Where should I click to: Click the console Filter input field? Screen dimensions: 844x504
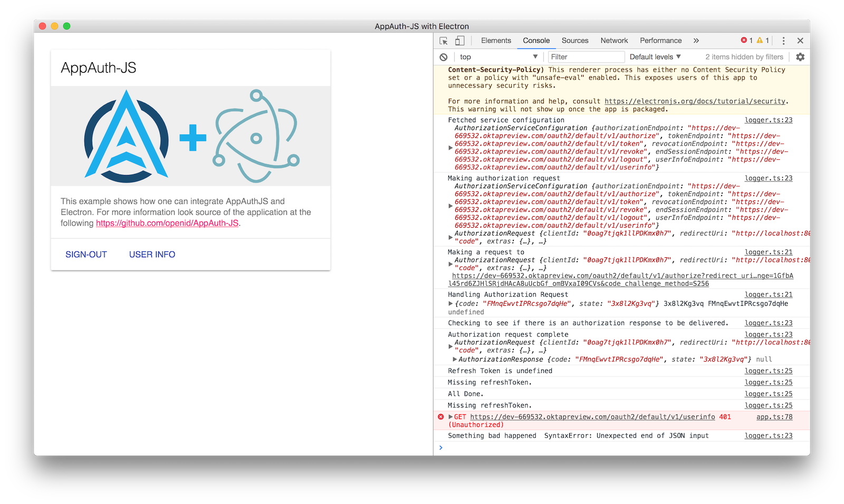pyautogui.click(x=586, y=57)
